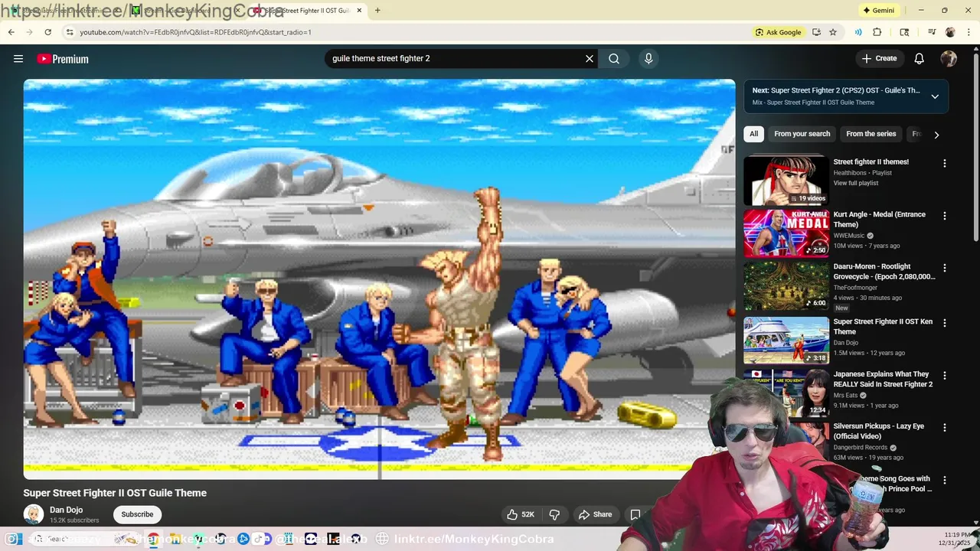
Task: Open more options for Japanese Explains video
Action: coord(945,375)
